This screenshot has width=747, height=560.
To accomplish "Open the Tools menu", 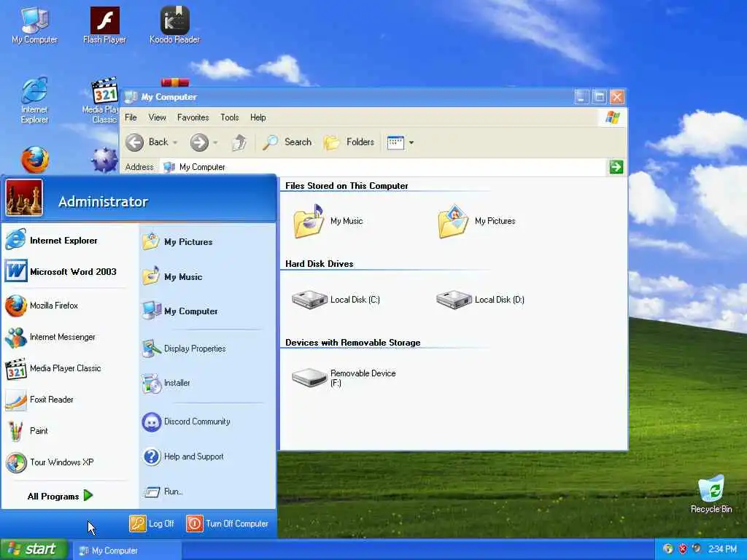I will (230, 117).
